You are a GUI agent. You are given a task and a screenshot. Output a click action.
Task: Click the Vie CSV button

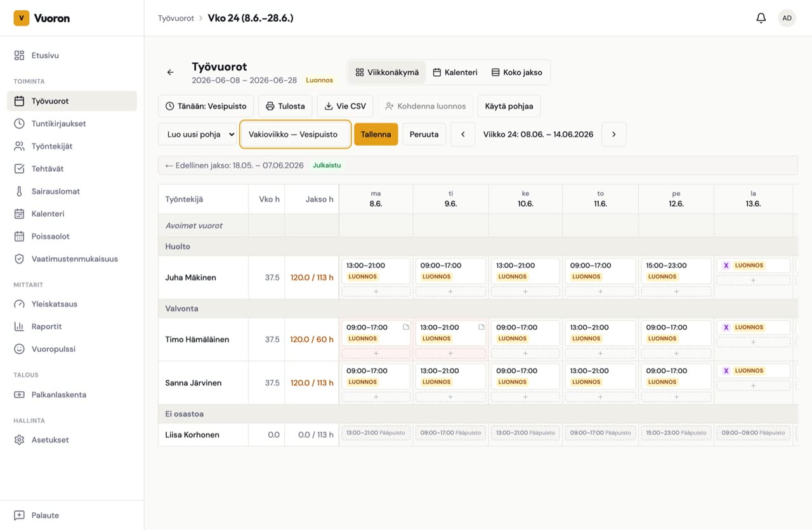point(345,107)
